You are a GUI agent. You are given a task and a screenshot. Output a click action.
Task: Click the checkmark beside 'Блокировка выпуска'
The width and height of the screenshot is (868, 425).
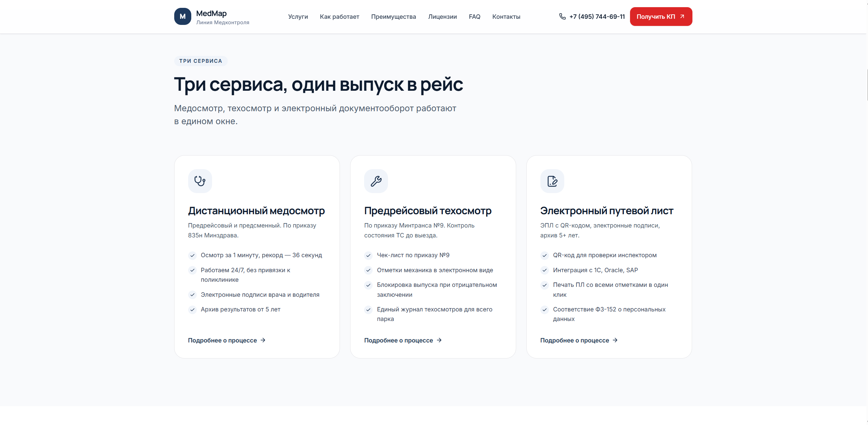click(x=368, y=285)
